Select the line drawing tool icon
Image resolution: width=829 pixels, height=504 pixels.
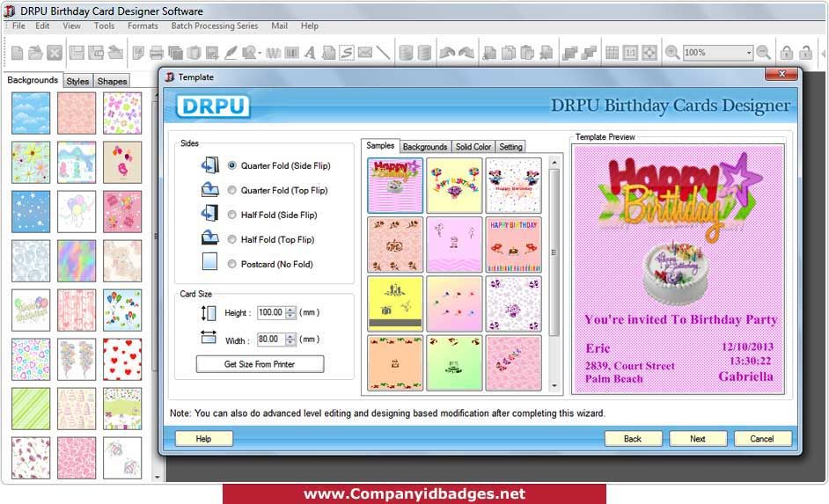(x=383, y=52)
